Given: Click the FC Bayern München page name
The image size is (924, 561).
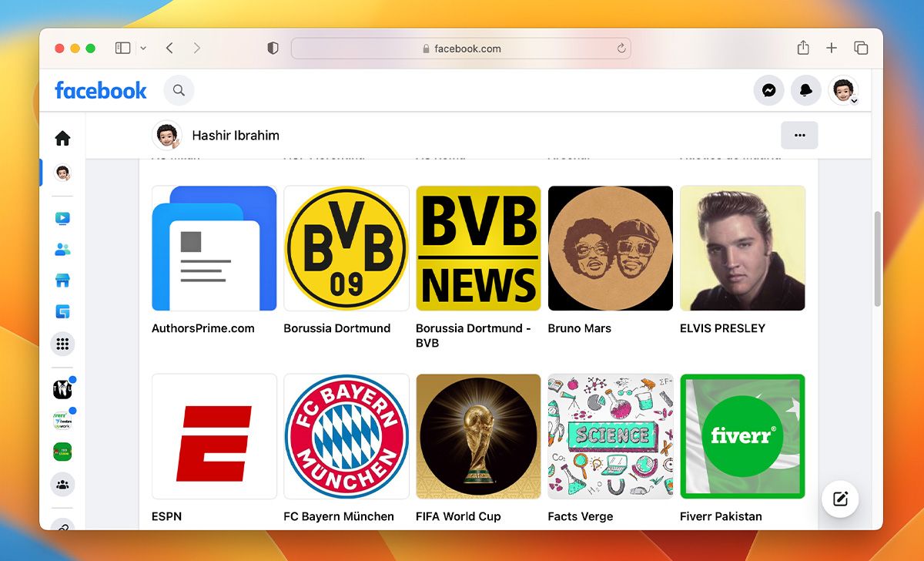Looking at the screenshot, I should click(x=339, y=516).
